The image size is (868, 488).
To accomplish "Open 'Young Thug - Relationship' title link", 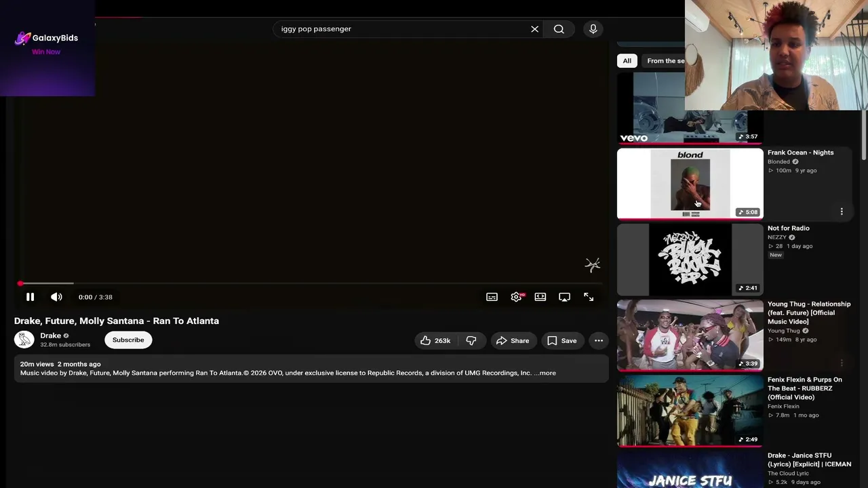I will click(x=809, y=312).
